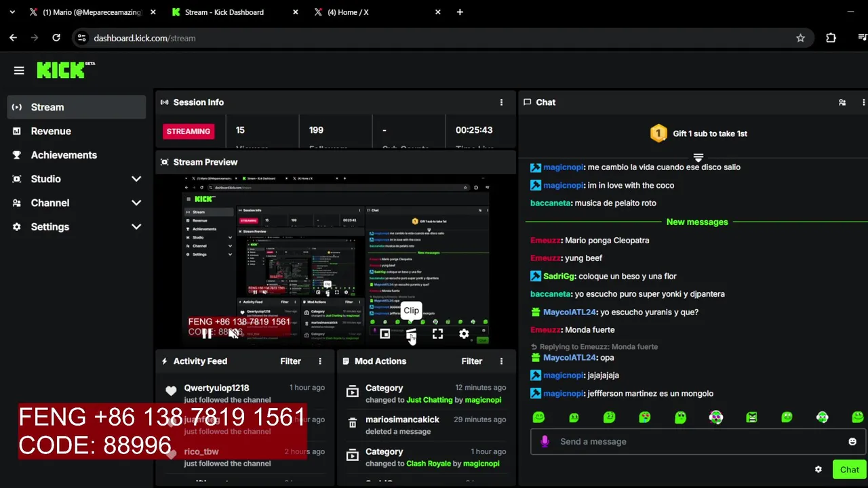Collapse the pinned gift leaderboard banner
Image resolution: width=868 pixels, height=488 pixels.
[x=698, y=157]
